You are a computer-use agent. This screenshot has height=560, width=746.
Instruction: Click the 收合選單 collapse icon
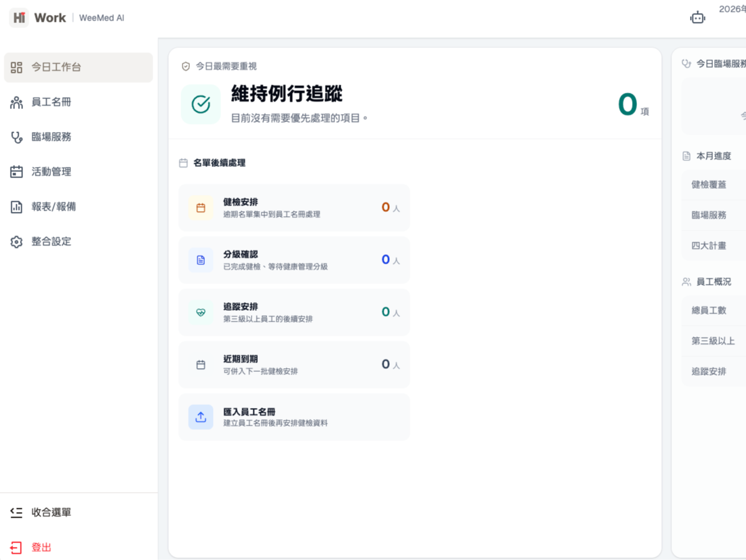(x=17, y=513)
